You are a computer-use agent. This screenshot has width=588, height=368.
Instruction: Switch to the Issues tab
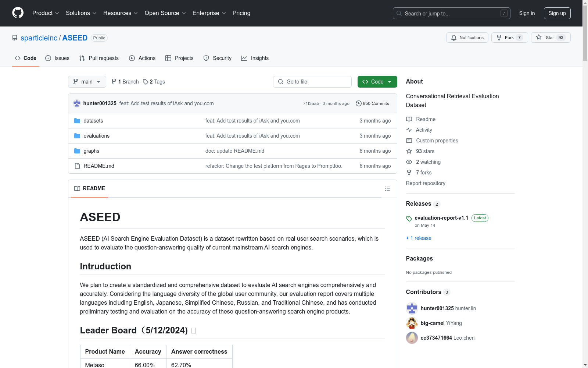click(x=57, y=58)
